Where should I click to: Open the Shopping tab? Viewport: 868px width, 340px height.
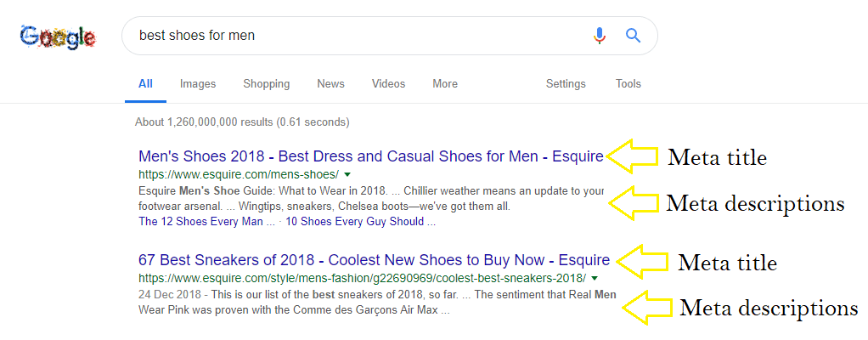[x=266, y=84]
